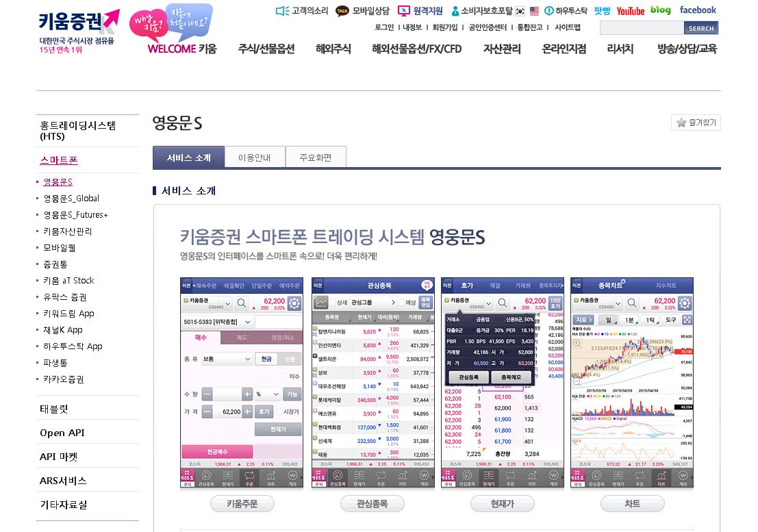Open the 하우투스탁 link

pyautogui.click(x=566, y=11)
